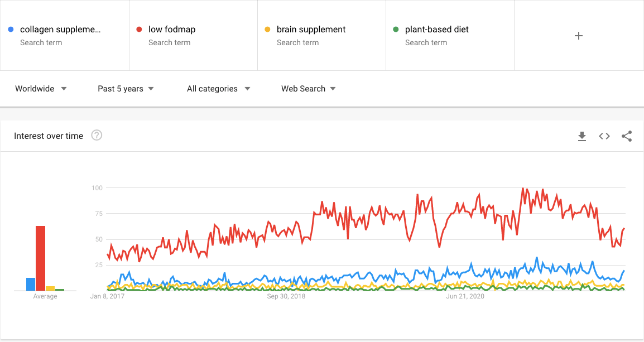Expand the Web Search type dropdown

[308, 89]
